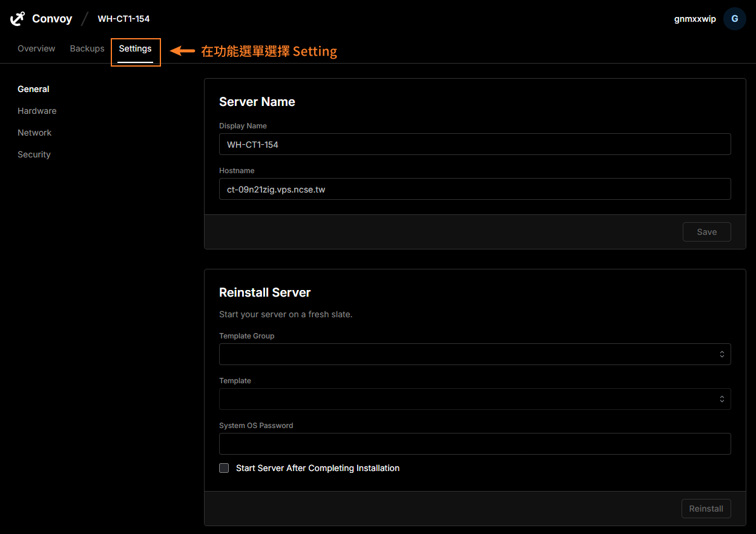Open Network settings section
The height and width of the screenshot is (534, 756).
35,133
